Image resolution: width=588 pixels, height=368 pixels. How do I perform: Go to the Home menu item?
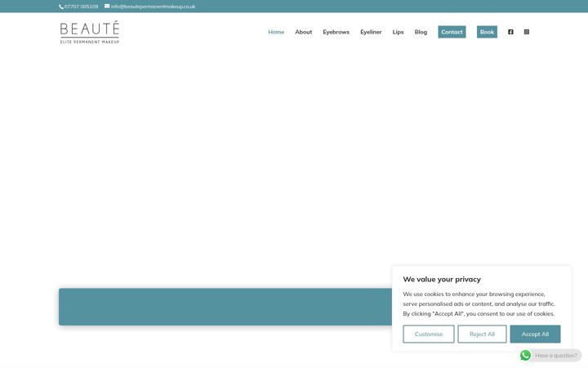coord(276,32)
